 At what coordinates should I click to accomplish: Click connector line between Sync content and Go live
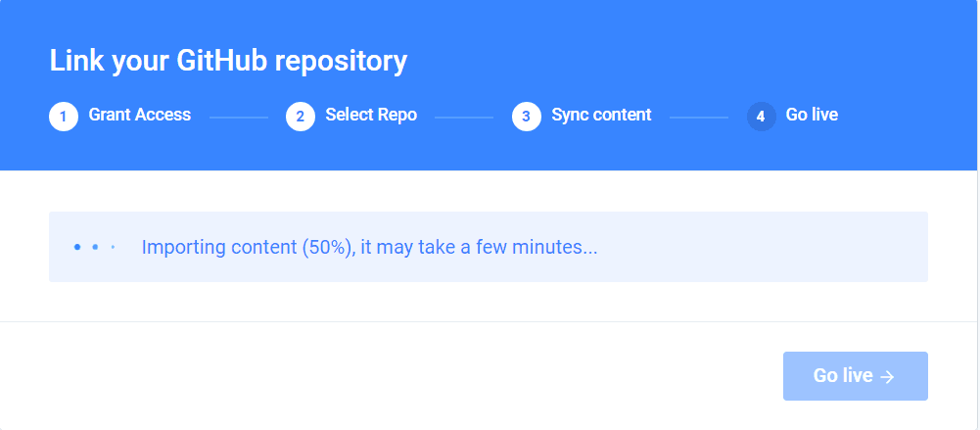click(x=699, y=118)
